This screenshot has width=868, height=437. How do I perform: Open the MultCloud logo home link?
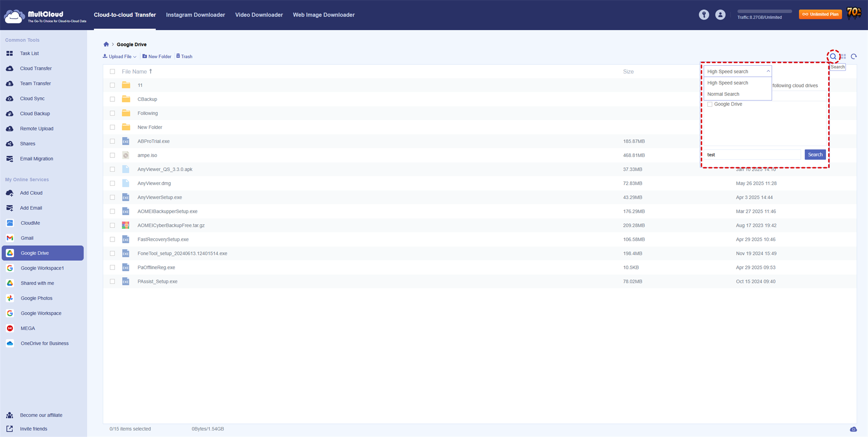tap(45, 16)
